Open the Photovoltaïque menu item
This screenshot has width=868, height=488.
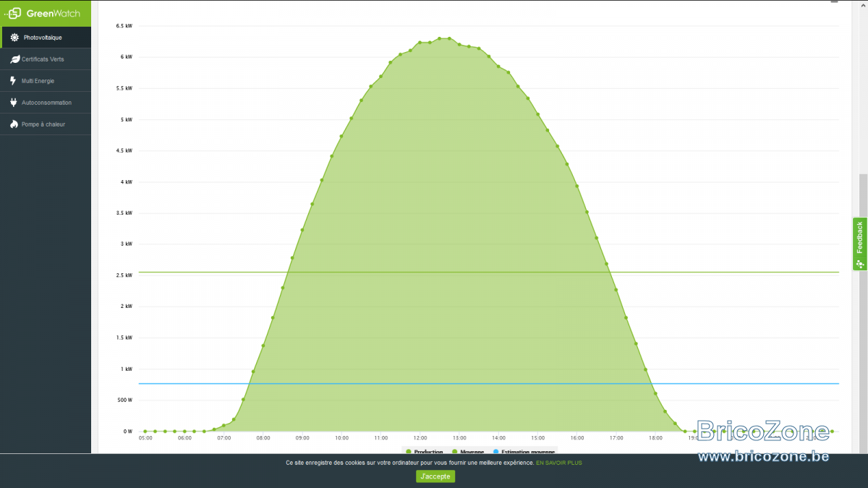[x=46, y=38]
